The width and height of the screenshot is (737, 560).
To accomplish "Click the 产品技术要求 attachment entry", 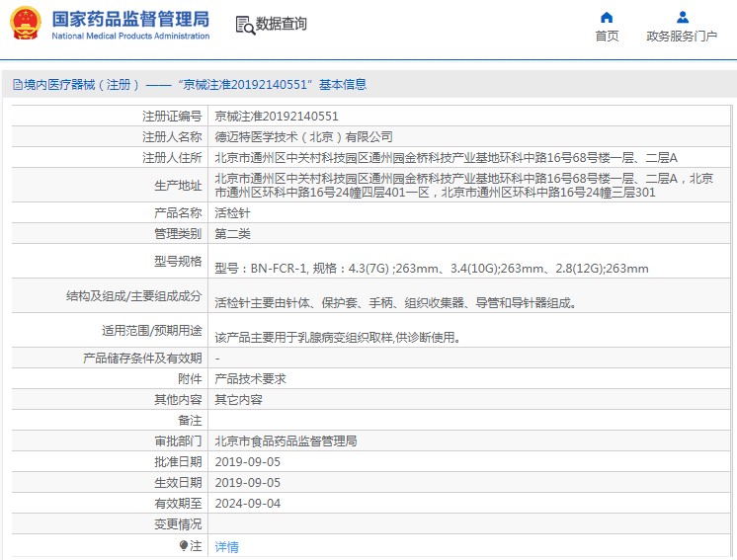I will coord(251,379).
